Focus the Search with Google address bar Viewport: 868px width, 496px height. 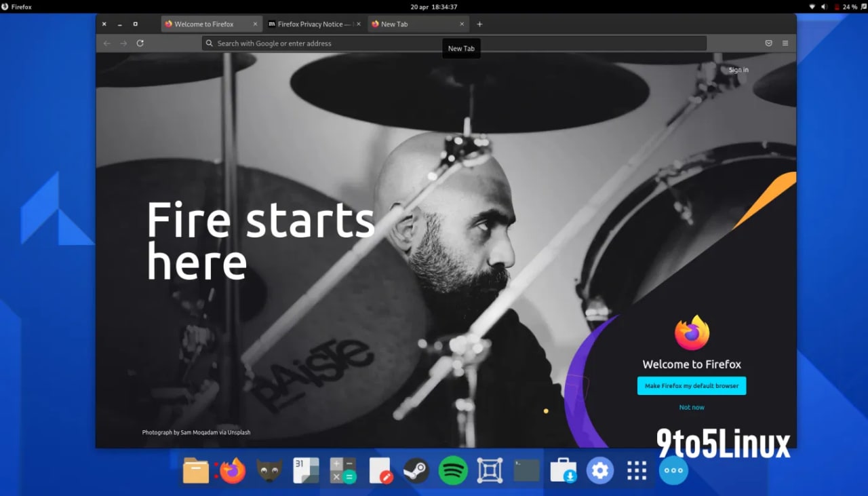(454, 43)
